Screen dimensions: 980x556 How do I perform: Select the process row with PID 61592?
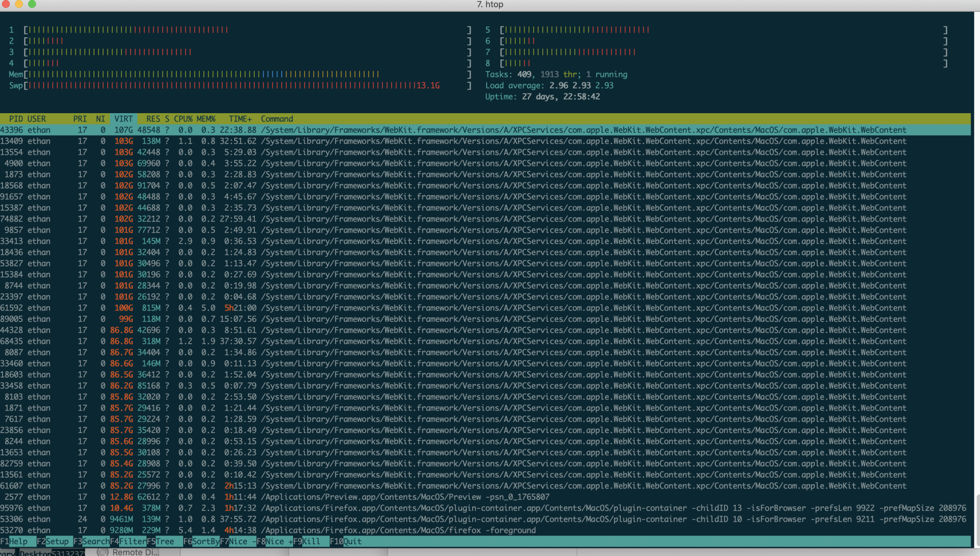(x=485, y=308)
